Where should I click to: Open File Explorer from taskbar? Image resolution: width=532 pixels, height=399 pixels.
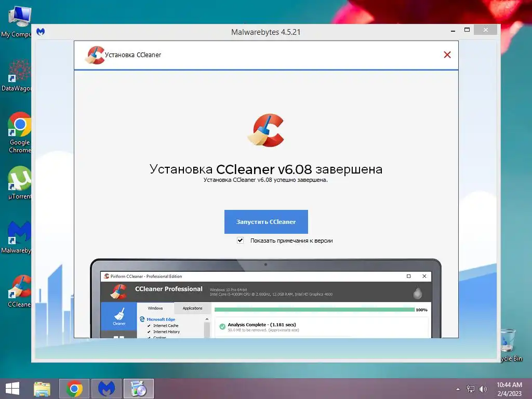pyautogui.click(x=42, y=389)
